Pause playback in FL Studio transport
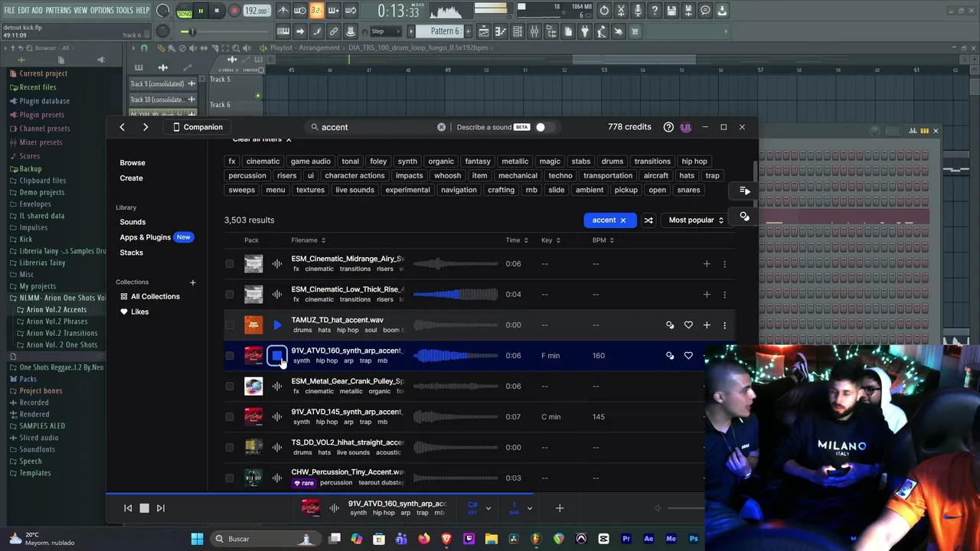Viewport: 980px width, 551px height. click(x=201, y=11)
